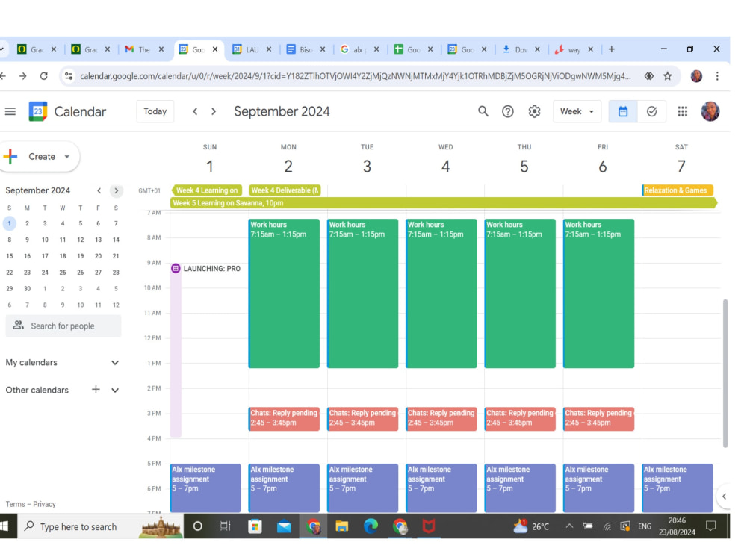Image resolution: width=747 pixels, height=560 pixels.
Task: Click the browser address bar URL
Action: tap(355, 76)
